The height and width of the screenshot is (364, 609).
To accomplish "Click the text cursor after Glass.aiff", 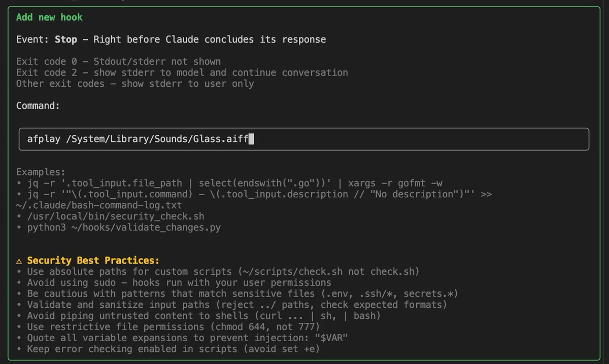I will [x=251, y=139].
